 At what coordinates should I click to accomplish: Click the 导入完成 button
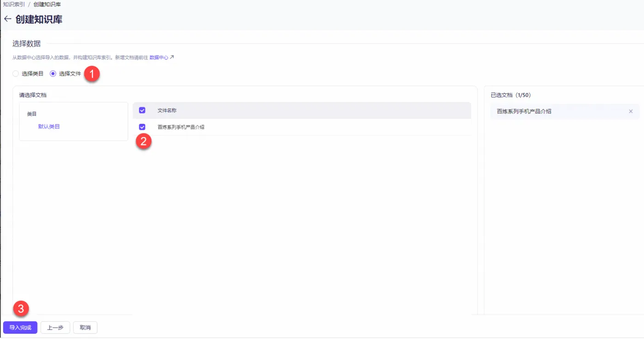tap(20, 328)
